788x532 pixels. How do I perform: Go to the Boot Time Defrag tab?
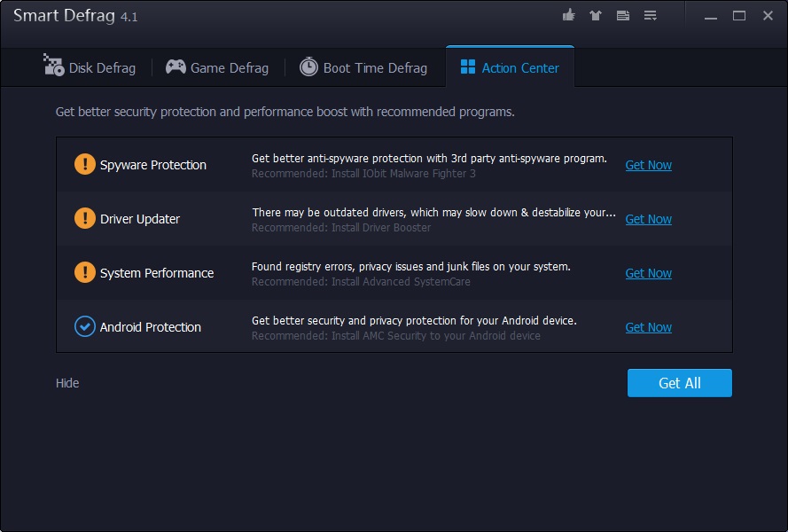[363, 67]
